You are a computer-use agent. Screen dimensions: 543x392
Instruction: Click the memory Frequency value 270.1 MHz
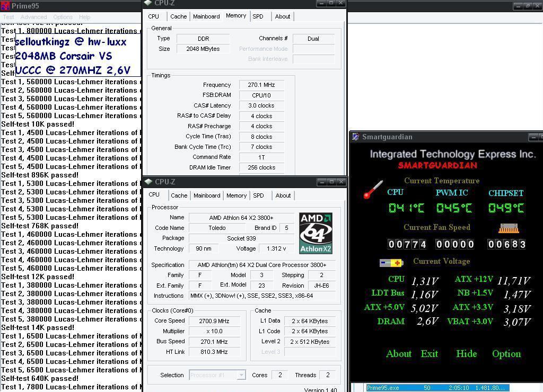[261, 85]
